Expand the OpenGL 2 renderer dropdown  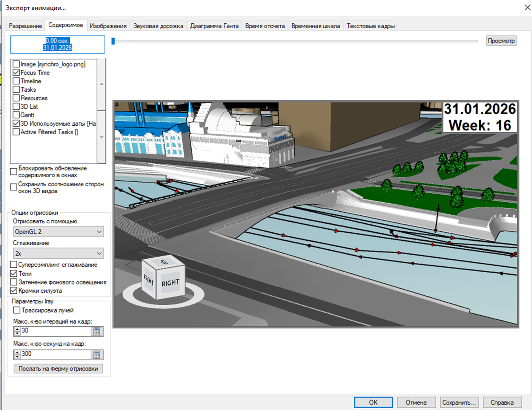59,231
